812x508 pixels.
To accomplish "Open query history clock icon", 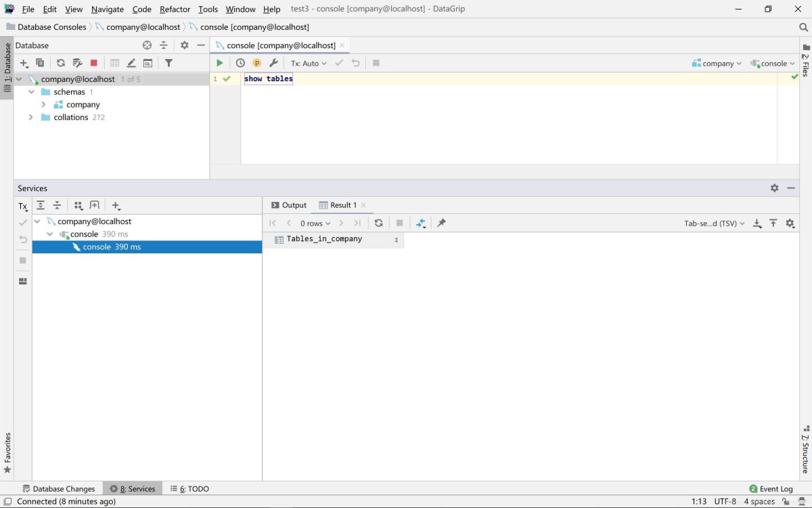I will 240,63.
